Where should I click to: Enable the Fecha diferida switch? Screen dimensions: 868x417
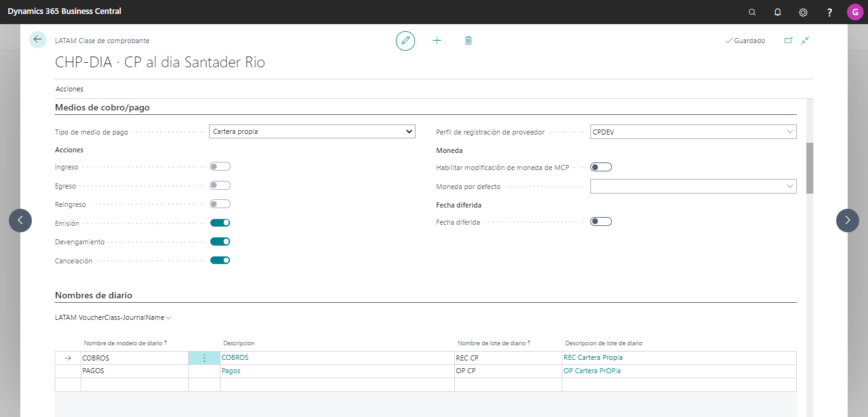(601, 222)
